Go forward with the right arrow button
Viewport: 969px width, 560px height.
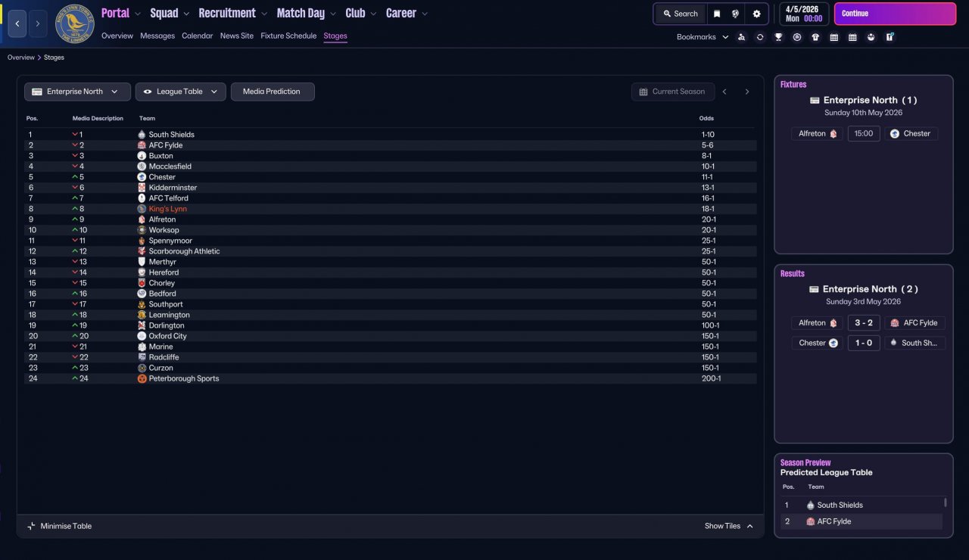(38, 24)
